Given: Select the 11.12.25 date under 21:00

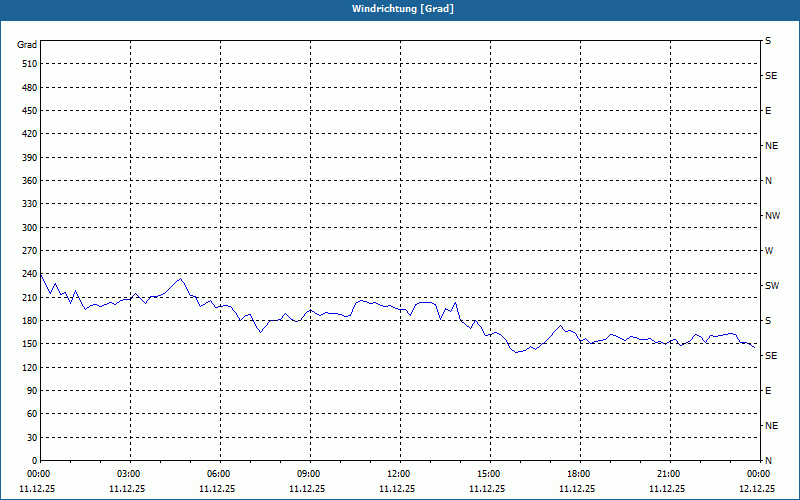Looking at the screenshot, I should 667,489.
